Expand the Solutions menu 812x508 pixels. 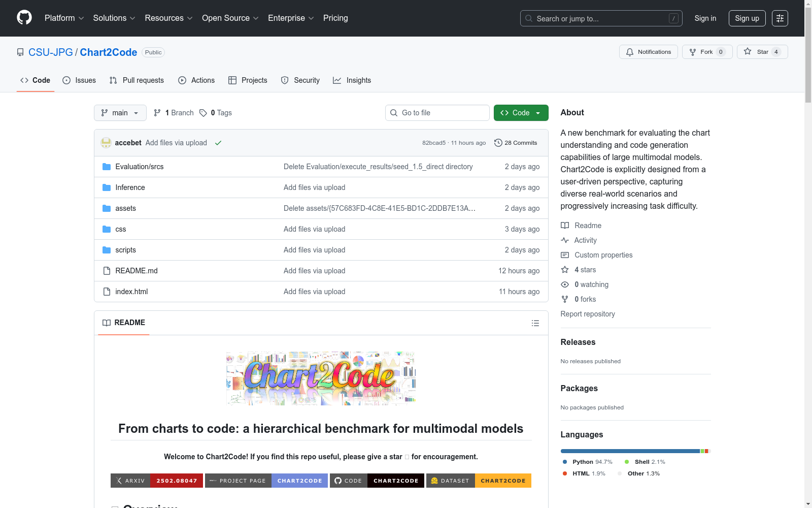114,18
